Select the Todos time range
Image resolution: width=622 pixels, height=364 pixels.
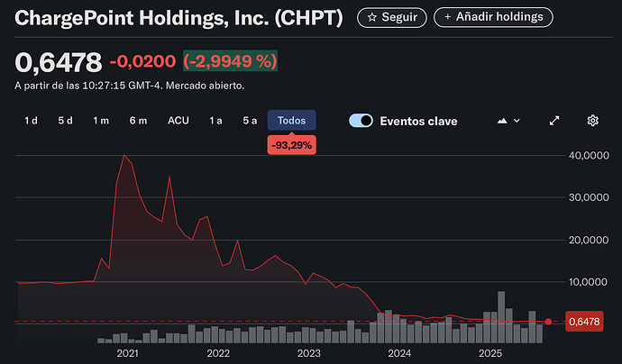click(x=291, y=121)
